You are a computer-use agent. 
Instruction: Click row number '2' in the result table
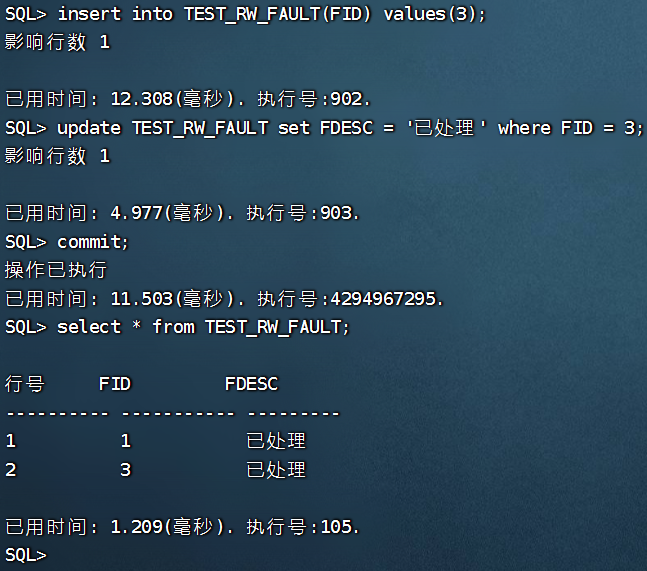11,470
